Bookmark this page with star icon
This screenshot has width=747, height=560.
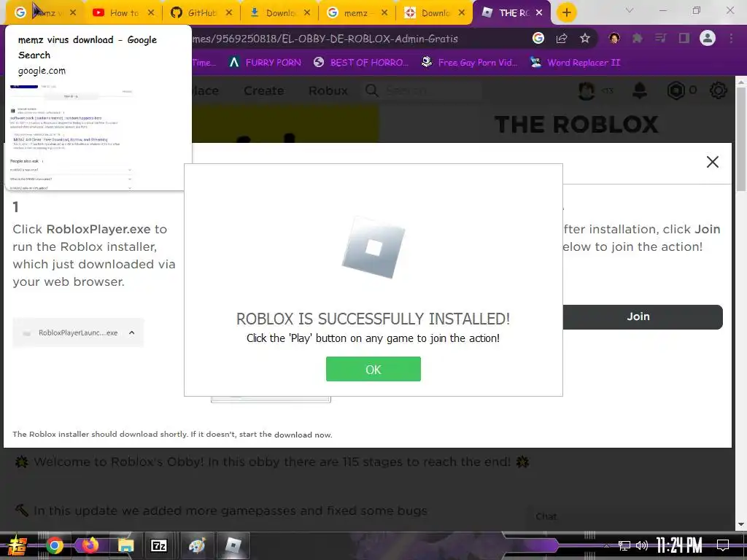point(585,38)
